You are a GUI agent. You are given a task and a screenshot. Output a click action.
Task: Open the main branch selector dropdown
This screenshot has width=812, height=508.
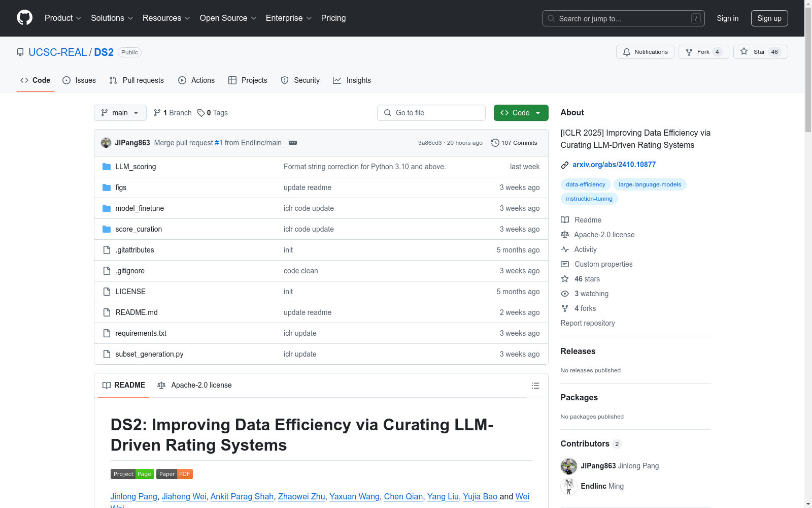[x=120, y=113]
